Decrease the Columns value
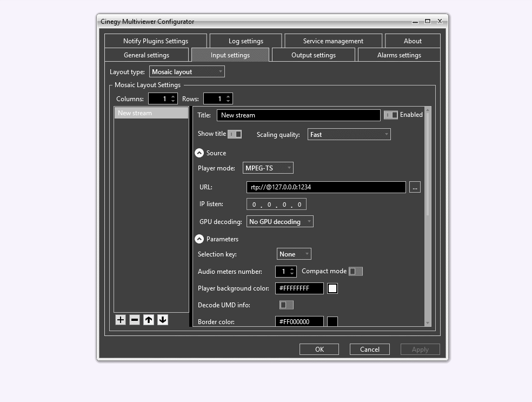This screenshot has width=532, height=402. pos(173,101)
